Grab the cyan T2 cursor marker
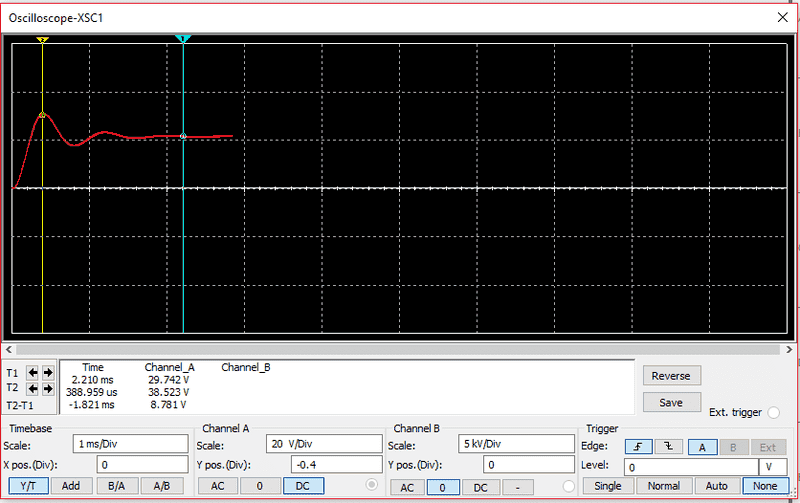The height and width of the screenshot is (503, 800). [x=183, y=39]
